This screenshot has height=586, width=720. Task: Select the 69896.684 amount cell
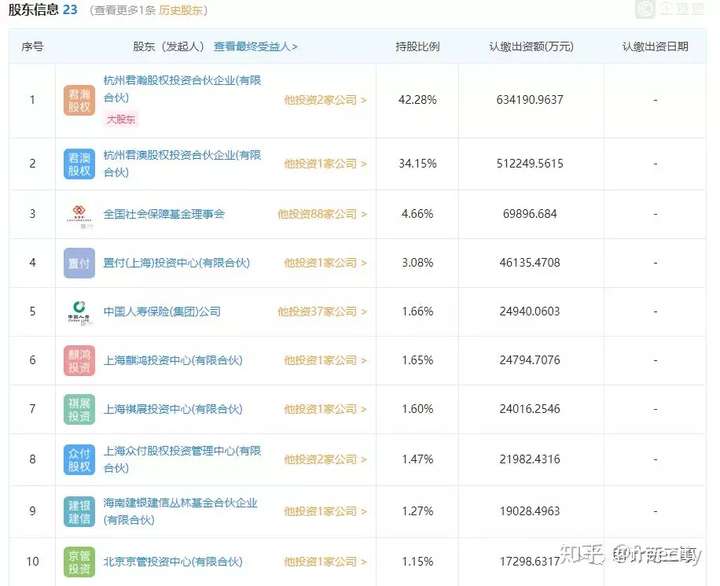click(x=530, y=214)
